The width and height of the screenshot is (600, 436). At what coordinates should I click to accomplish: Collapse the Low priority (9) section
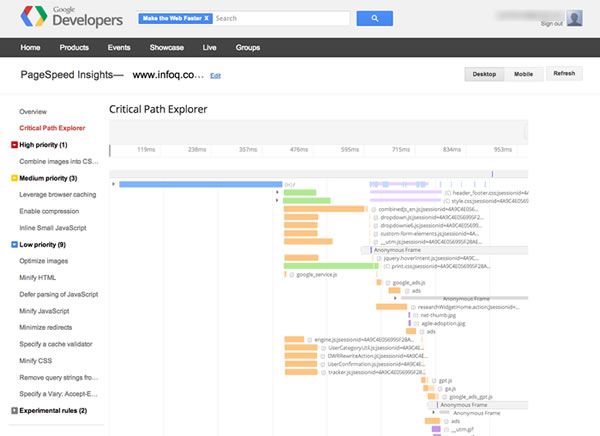click(x=15, y=245)
